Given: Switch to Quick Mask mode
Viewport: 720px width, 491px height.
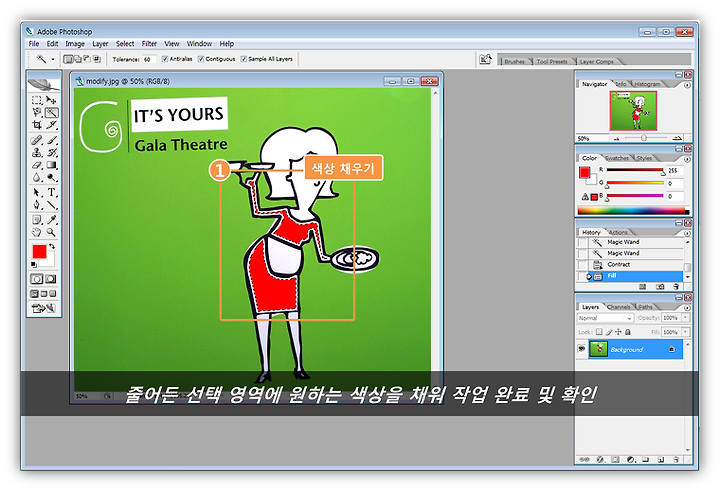Looking at the screenshot, I should pos(51,279).
